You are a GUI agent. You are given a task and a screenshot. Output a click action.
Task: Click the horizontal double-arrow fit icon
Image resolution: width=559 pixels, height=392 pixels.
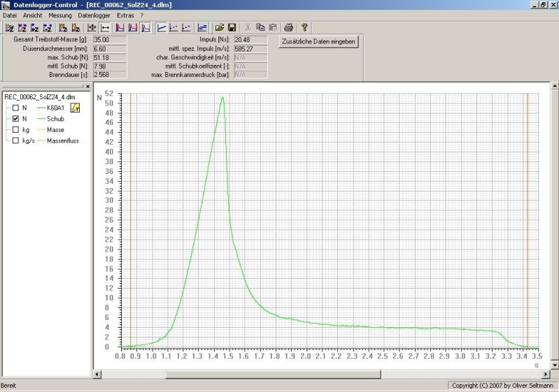point(104,28)
